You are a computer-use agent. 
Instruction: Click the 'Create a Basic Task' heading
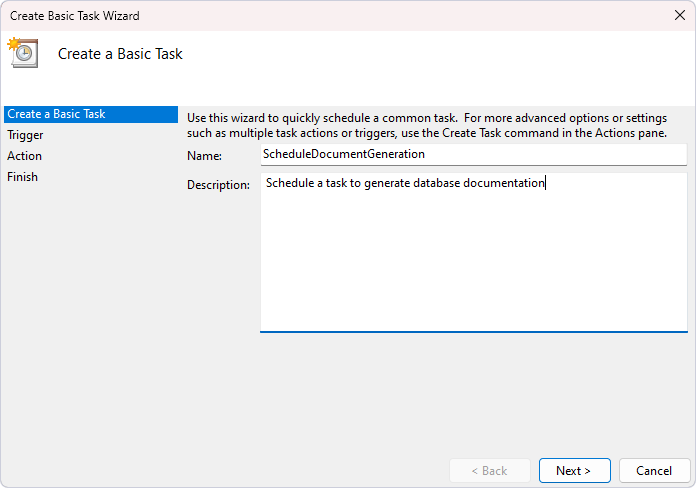(120, 54)
